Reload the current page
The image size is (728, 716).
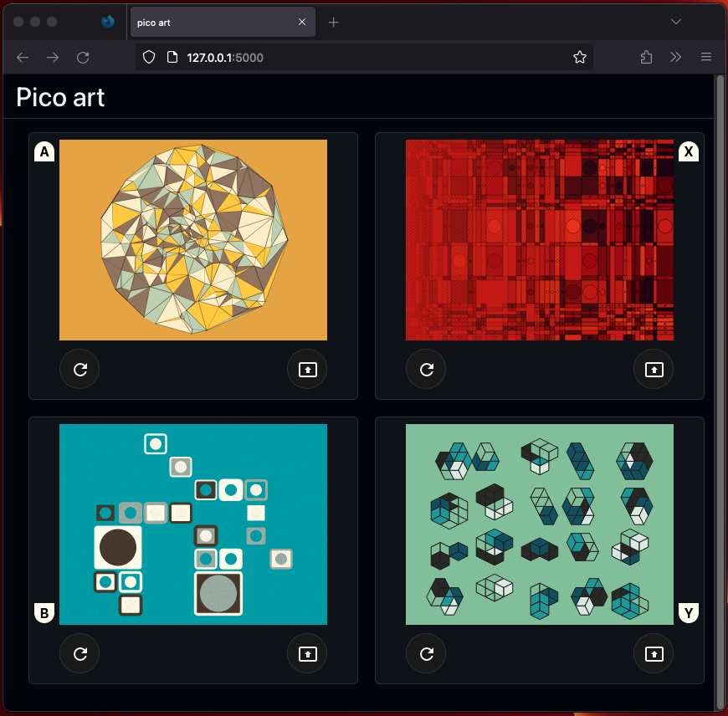tap(83, 58)
